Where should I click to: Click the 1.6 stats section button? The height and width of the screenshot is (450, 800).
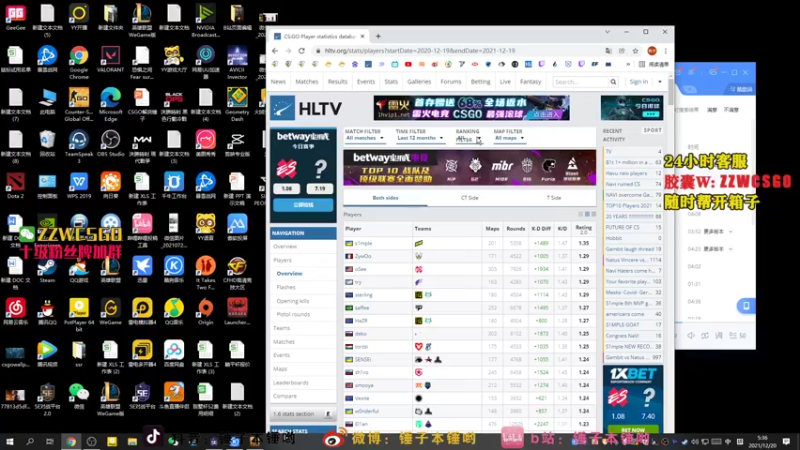pos(303,414)
